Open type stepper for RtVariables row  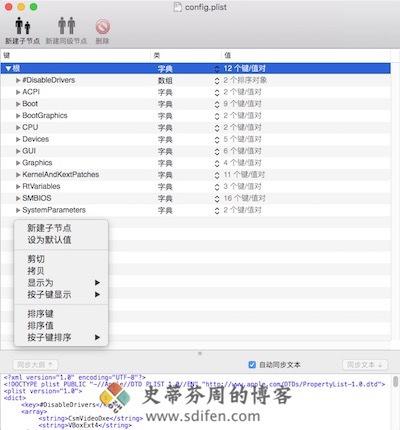click(217, 187)
